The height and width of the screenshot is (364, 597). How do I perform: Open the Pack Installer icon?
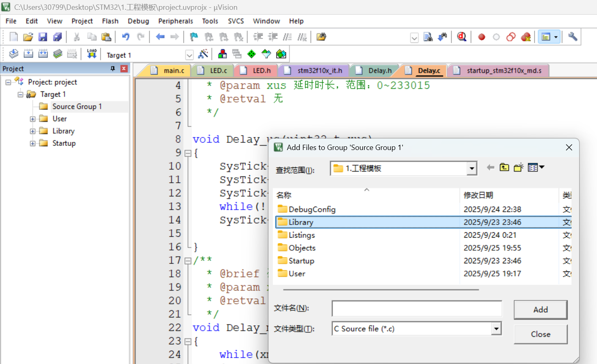pos(281,54)
